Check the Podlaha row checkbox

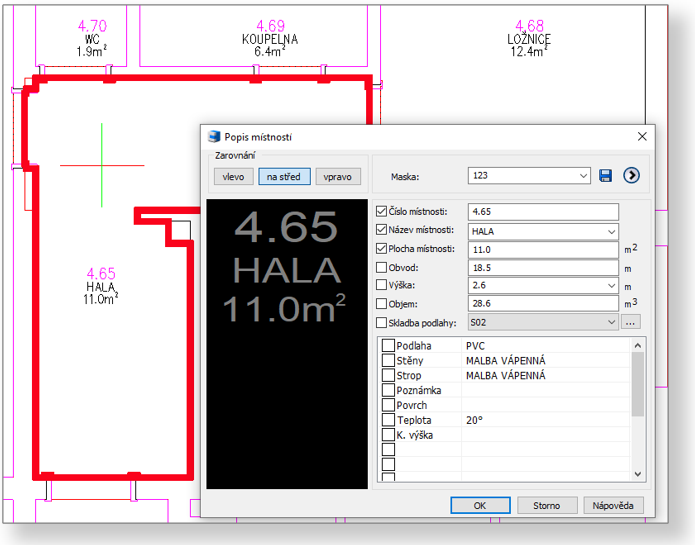click(388, 346)
